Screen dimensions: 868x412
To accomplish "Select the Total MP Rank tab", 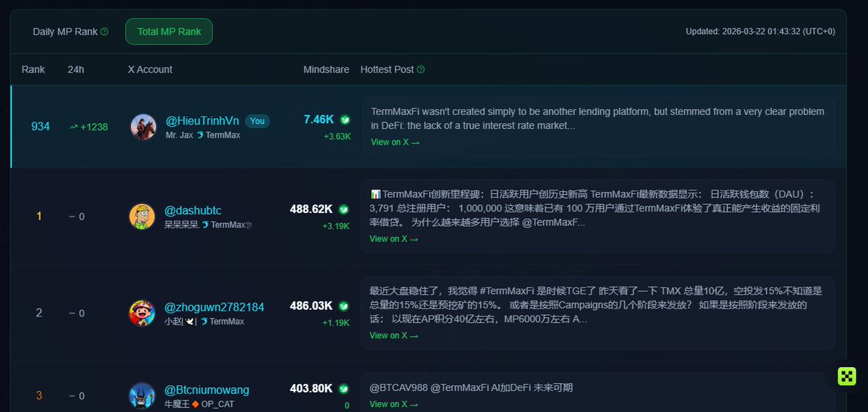I will [169, 32].
